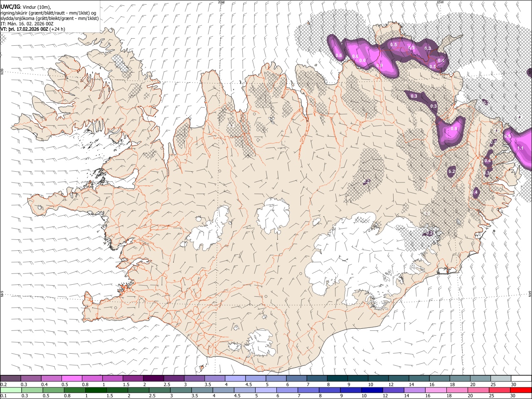Click the bright red rain swatch after the 30 label
This screenshot has width=532, height=399.
[x=521, y=390]
